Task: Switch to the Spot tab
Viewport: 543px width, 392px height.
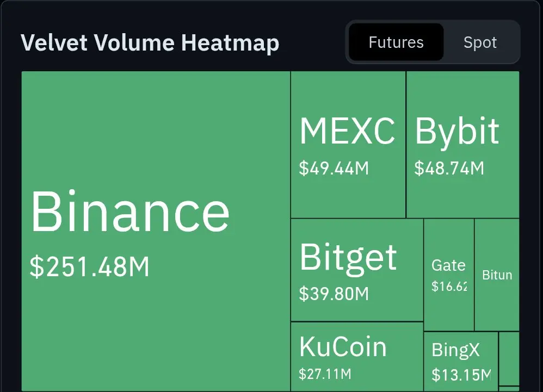Action: (480, 42)
